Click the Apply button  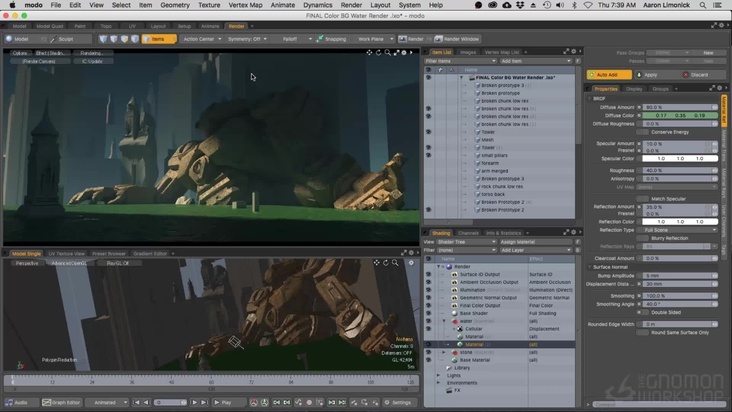pyautogui.click(x=655, y=75)
